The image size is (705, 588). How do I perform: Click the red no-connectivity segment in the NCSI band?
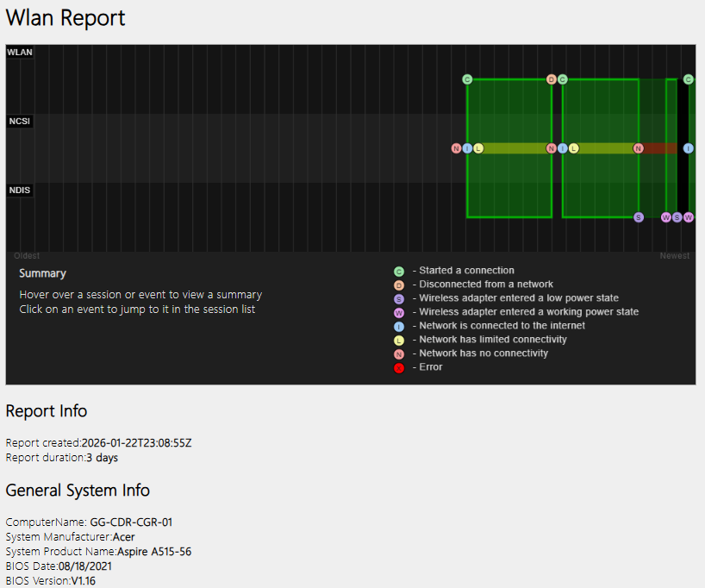659,148
